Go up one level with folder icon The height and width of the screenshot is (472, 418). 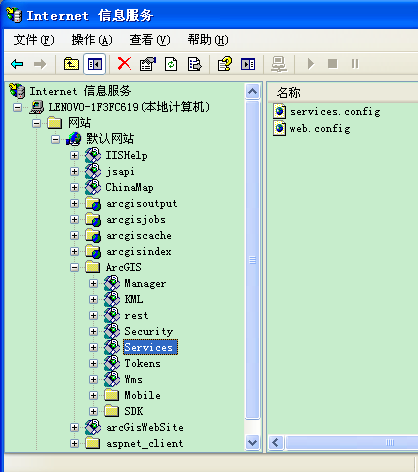click(x=71, y=64)
